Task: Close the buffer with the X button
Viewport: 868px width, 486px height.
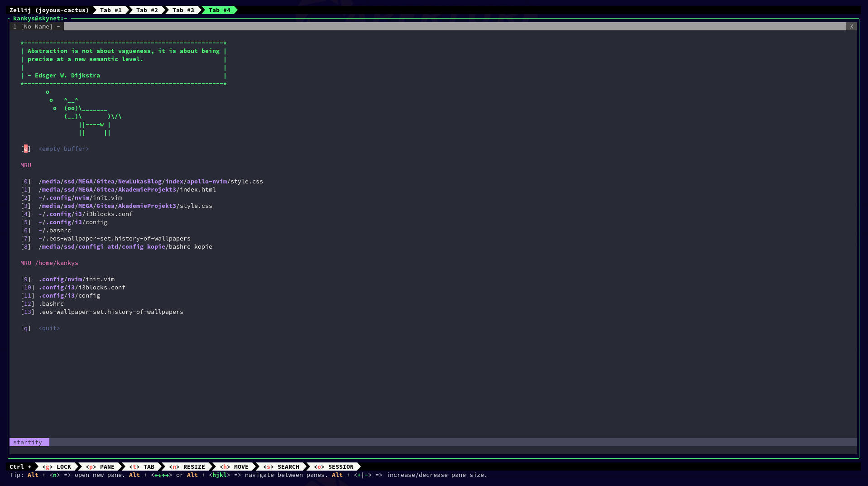Action: point(851,27)
